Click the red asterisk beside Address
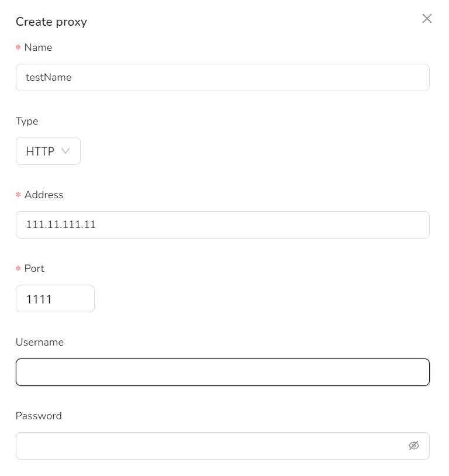 18,195
